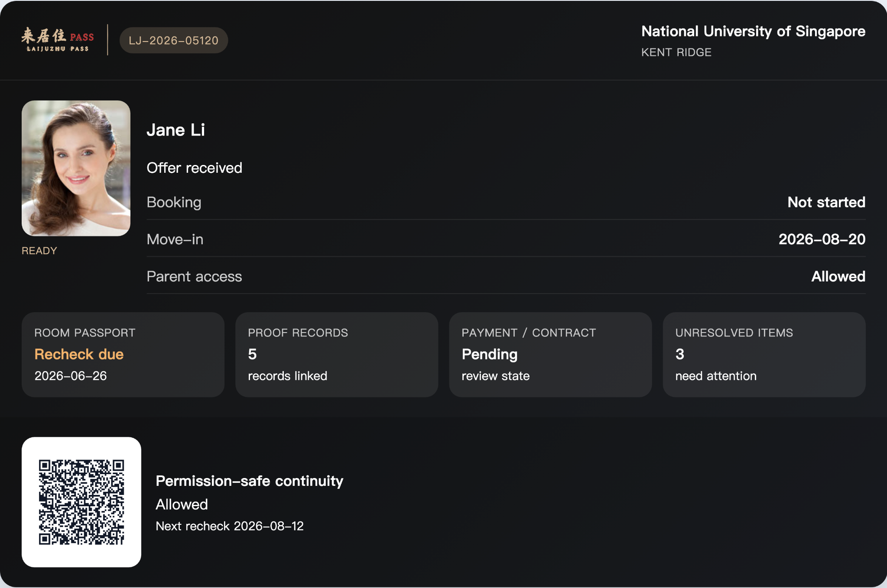Click the recheck date 2026-06-26
Image resolution: width=887 pixels, height=588 pixels.
click(x=71, y=376)
